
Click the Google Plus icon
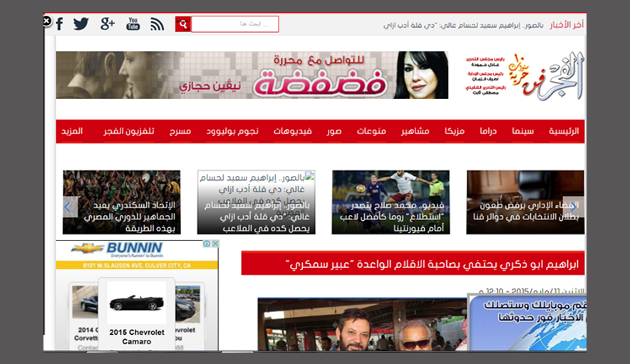tap(108, 24)
